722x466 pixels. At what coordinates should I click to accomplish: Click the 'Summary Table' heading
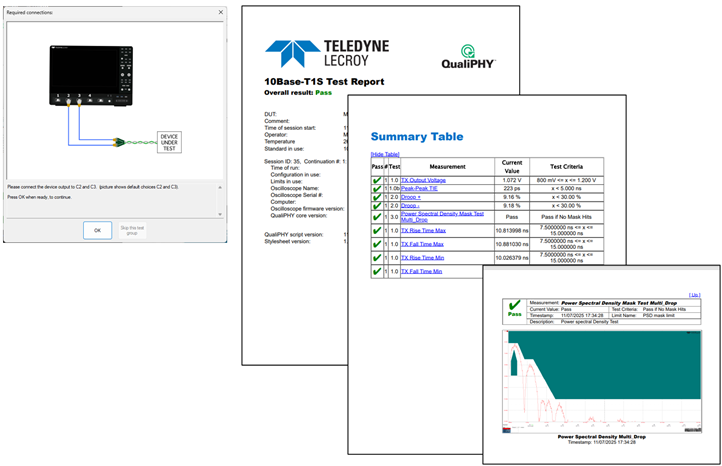click(x=417, y=137)
